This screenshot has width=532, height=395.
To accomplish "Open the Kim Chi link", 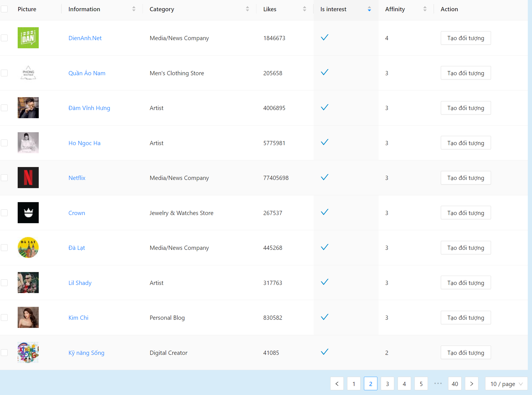I will [78, 318].
